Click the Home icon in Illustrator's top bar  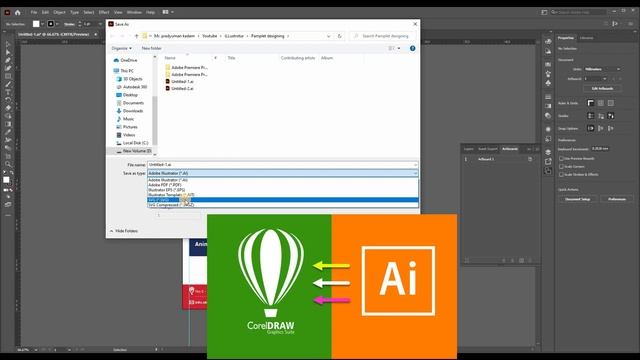click(18, 12)
